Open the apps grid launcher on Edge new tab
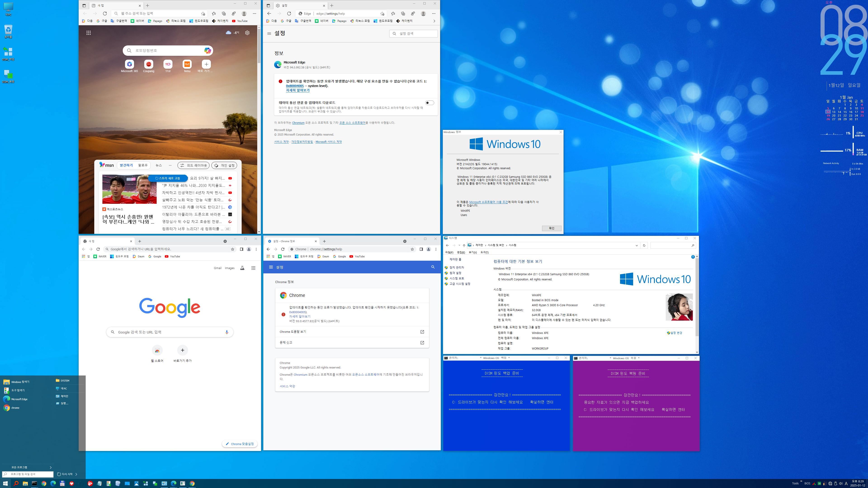The width and height of the screenshot is (868, 488). click(x=89, y=33)
